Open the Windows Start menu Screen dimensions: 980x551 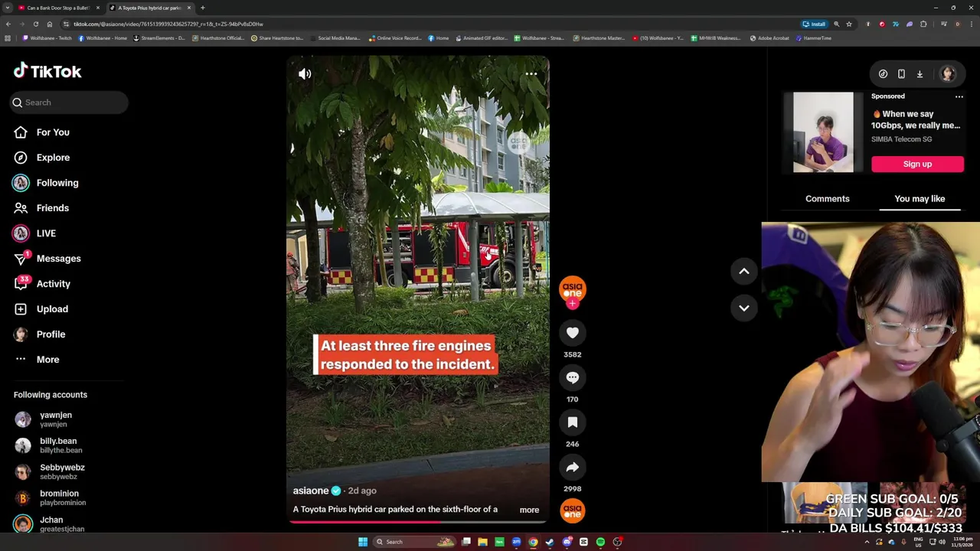tap(363, 542)
